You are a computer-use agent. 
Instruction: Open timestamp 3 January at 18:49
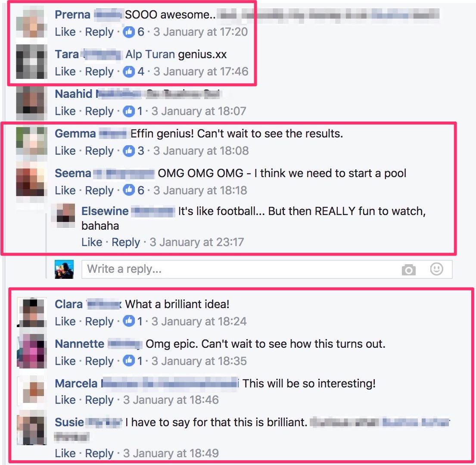(171, 453)
